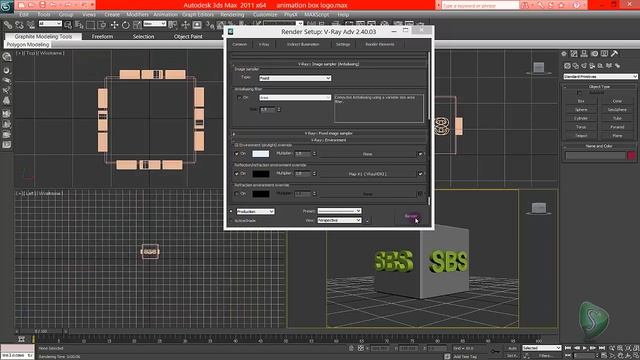
Task: Open the View dropdown showing Perspective
Action: pos(339,220)
